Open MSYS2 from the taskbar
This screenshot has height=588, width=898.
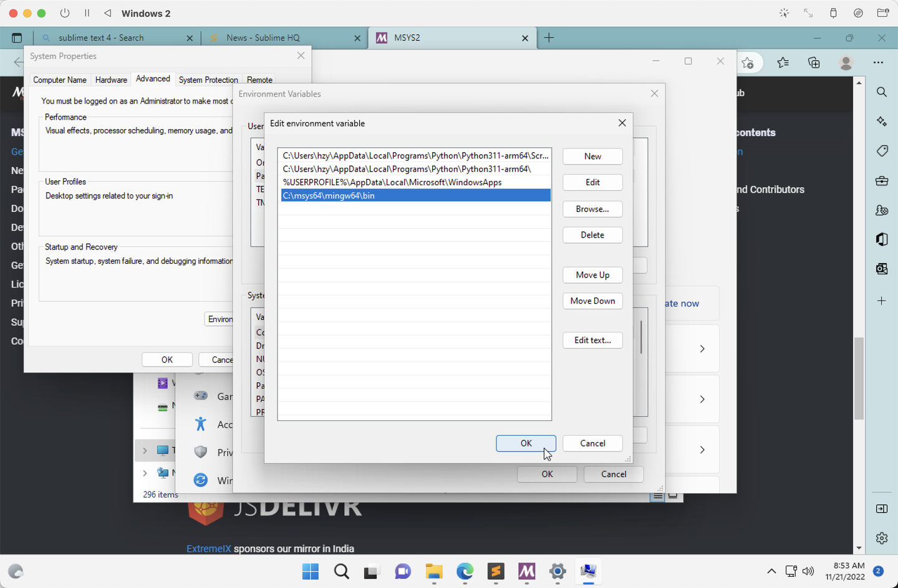click(527, 572)
